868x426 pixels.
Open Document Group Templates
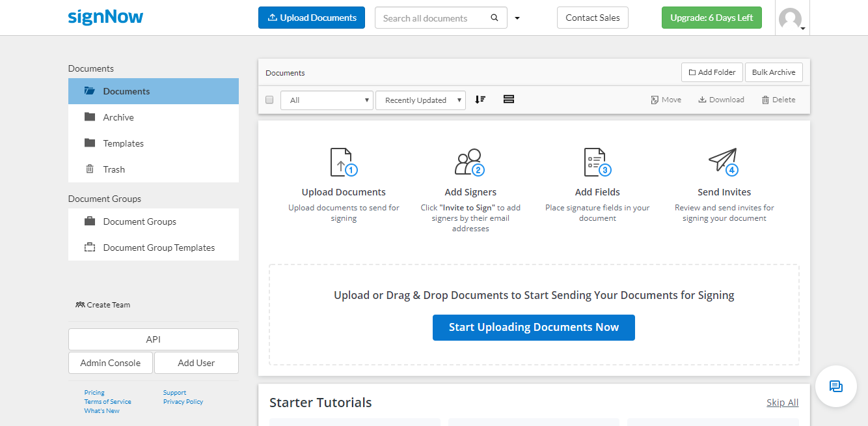tap(154, 248)
